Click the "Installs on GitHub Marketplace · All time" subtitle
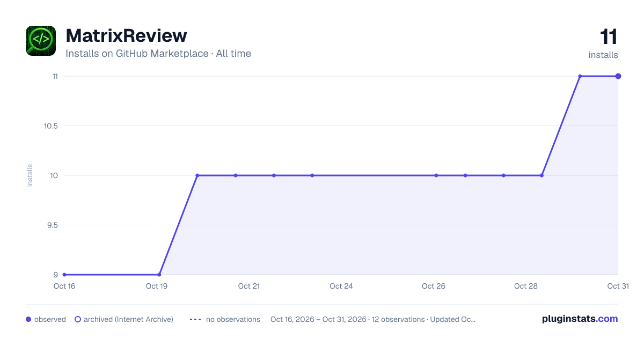This screenshot has width=644, height=338. pyautogui.click(x=158, y=54)
